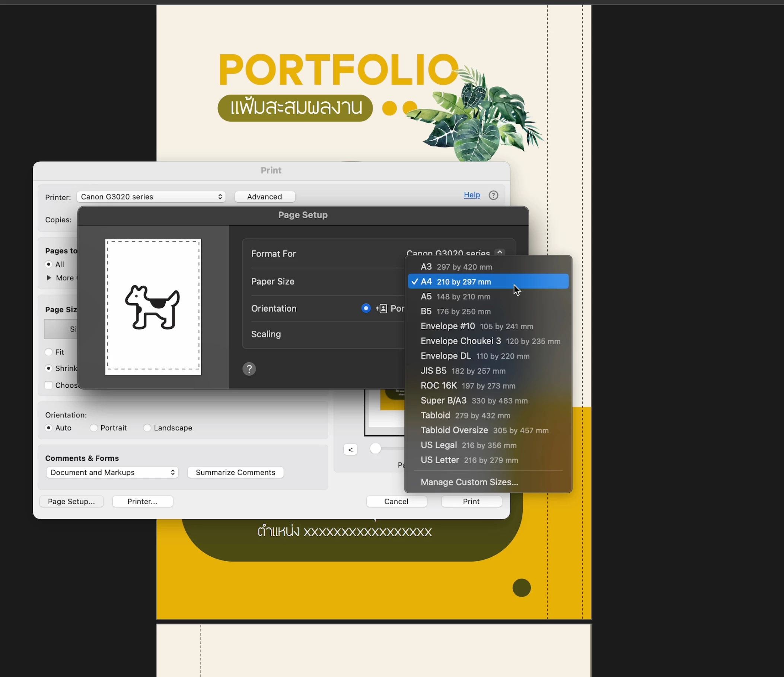
Task: Open the Canon G3020 printer dropdown
Action: pyautogui.click(x=151, y=197)
